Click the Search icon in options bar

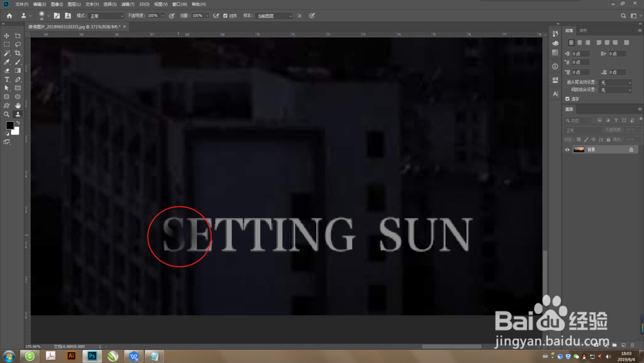point(623,15)
